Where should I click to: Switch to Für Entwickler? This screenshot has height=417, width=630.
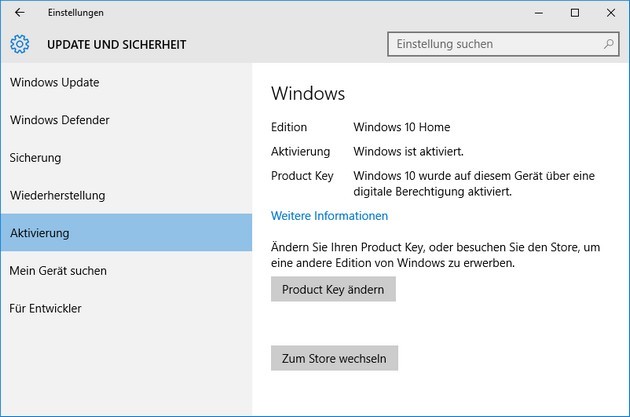46,308
